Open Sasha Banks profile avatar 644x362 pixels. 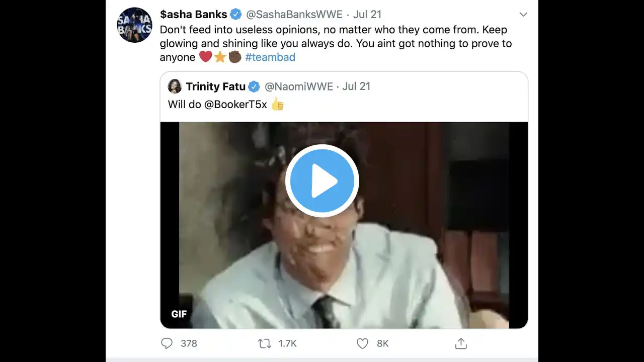tap(134, 25)
